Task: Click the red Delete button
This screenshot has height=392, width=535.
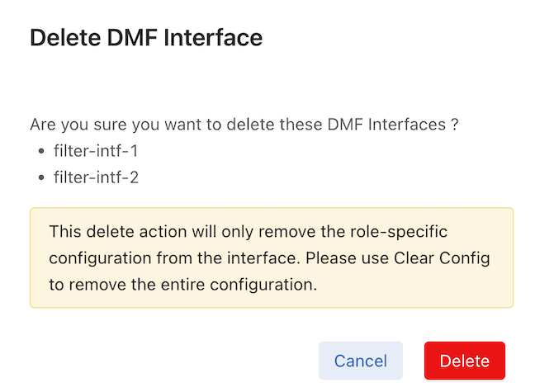Action: [464, 361]
